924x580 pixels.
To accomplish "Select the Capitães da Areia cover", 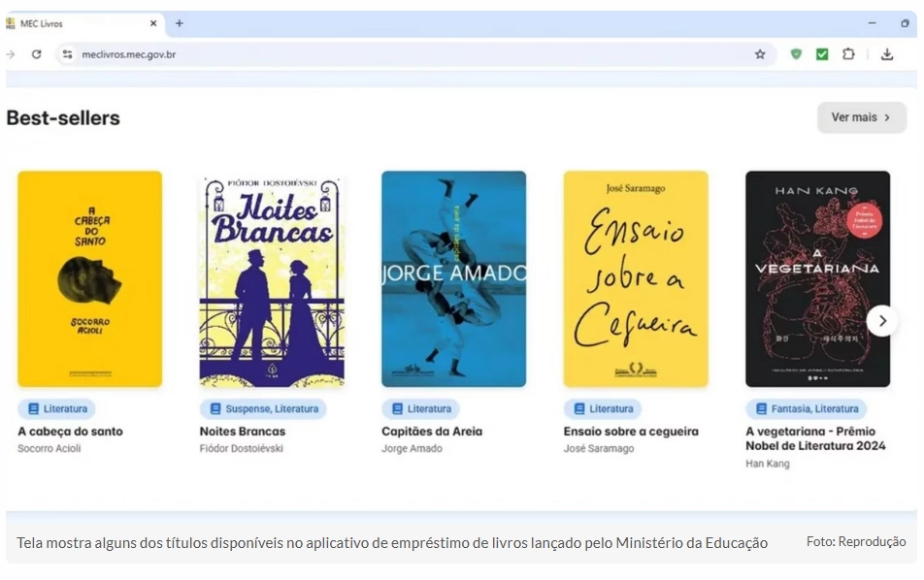I will point(453,279).
